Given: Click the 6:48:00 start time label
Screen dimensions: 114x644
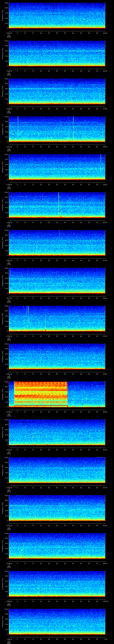Looking at the screenshot, I should (9, 184).
